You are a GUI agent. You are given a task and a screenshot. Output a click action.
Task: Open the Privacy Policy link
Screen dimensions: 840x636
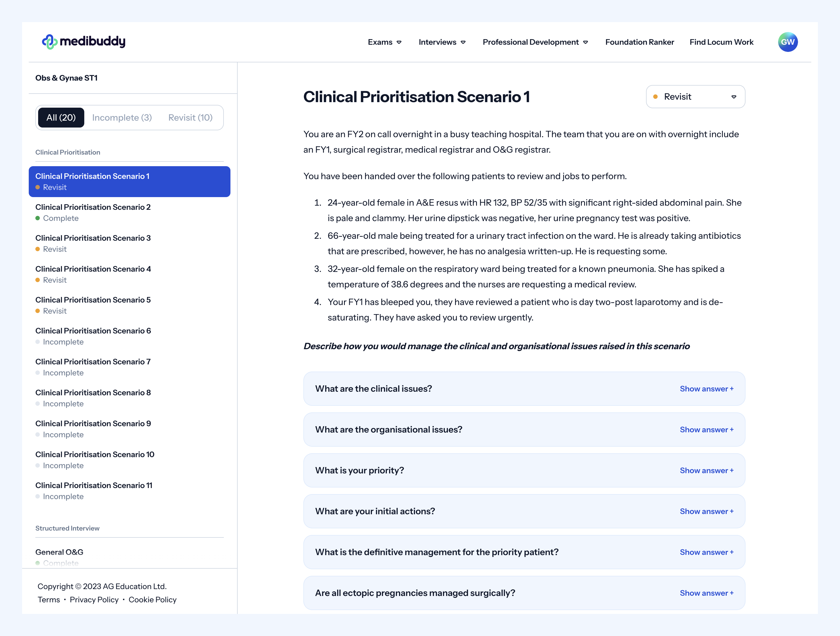(94, 600)
